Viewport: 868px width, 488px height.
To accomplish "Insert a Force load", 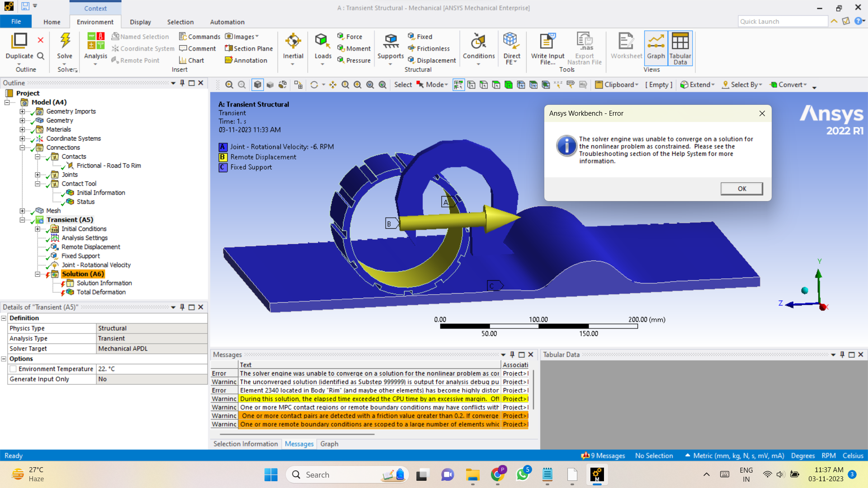I will pos(349,37).
